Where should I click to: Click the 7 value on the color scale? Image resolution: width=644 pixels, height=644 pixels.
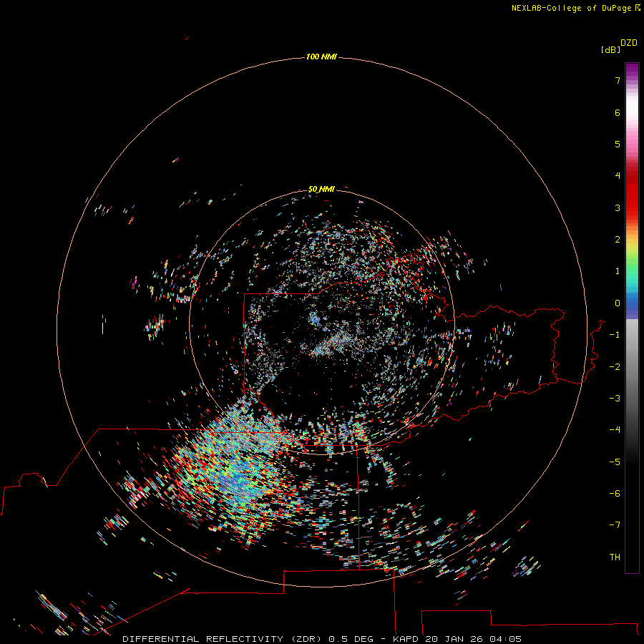click(618, 80)
